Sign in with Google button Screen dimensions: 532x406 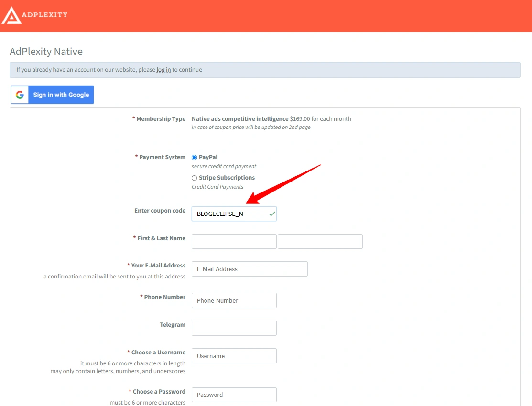click(x=52, y=95)
